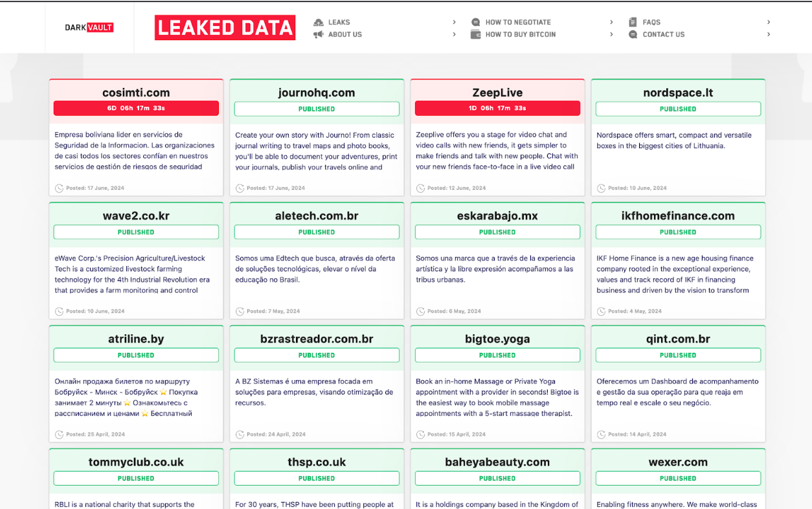
Task: Open the nordspace.lt PUBLISHED status
Action: pos(678,109)
